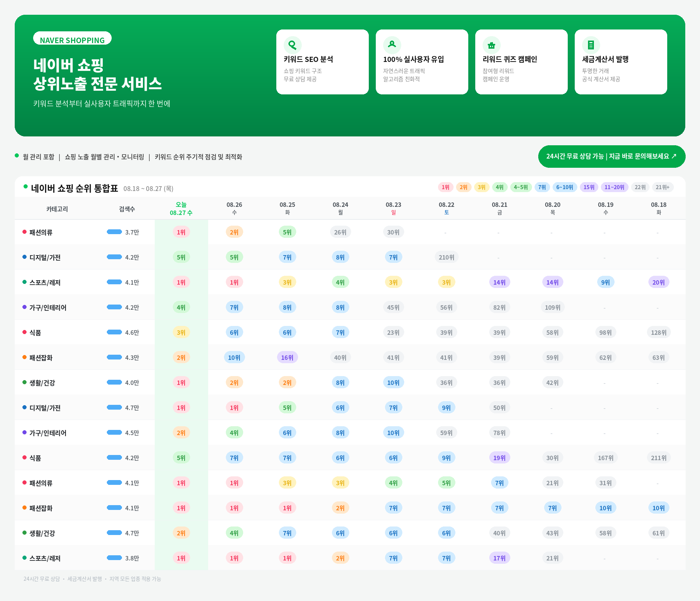
Task: Click the green dot beside 네이버 쇼핑 순위 통합표
Action: [x=25, y=187]
